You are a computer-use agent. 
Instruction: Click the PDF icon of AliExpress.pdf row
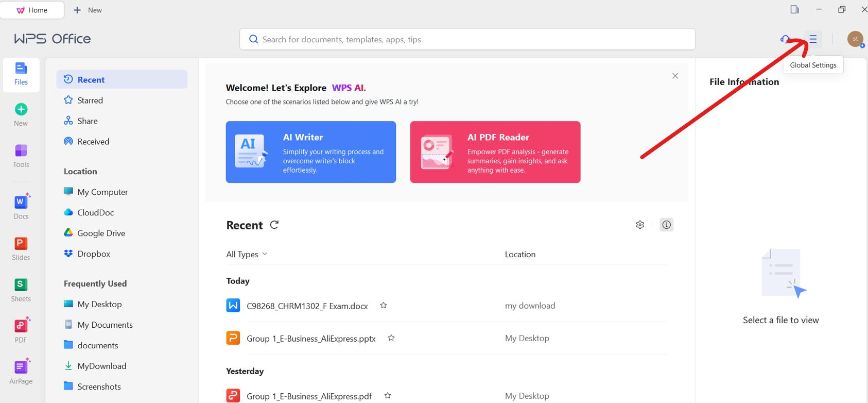pyautogui.click(x=233, y=396)
